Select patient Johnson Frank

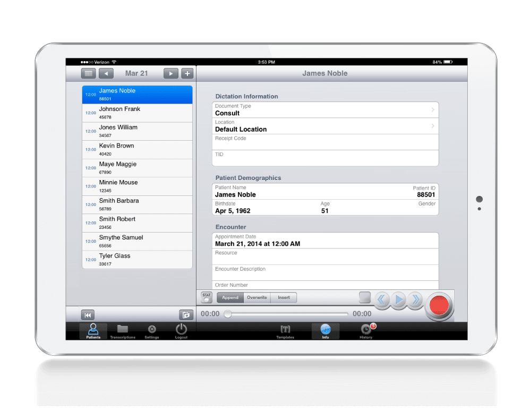coord(137,113)
